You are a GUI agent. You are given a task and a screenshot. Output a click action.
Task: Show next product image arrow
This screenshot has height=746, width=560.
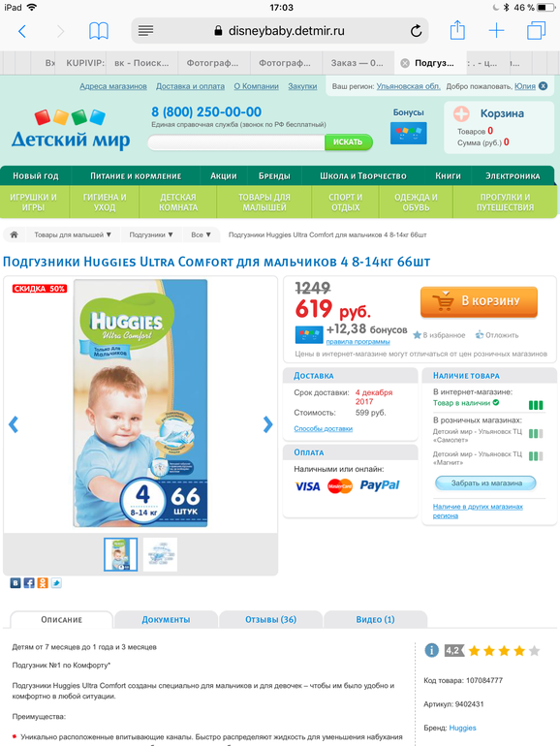(267, 424)
